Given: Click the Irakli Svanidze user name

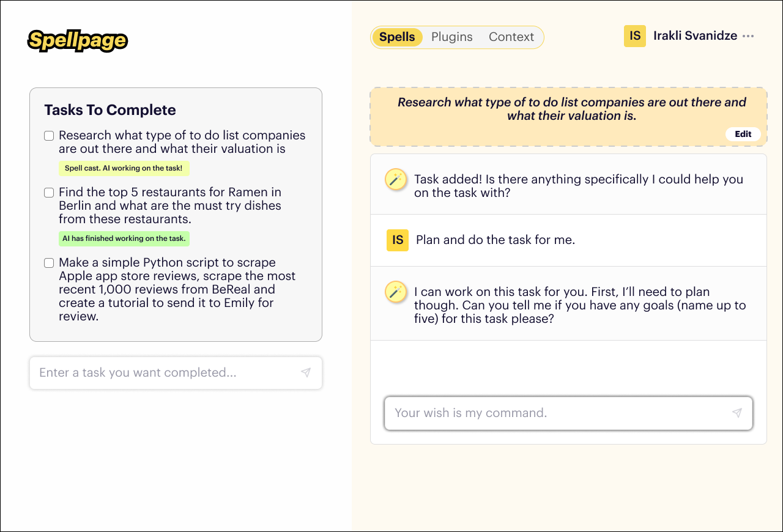Looking at the screenshot, I should tap(696, 35).
